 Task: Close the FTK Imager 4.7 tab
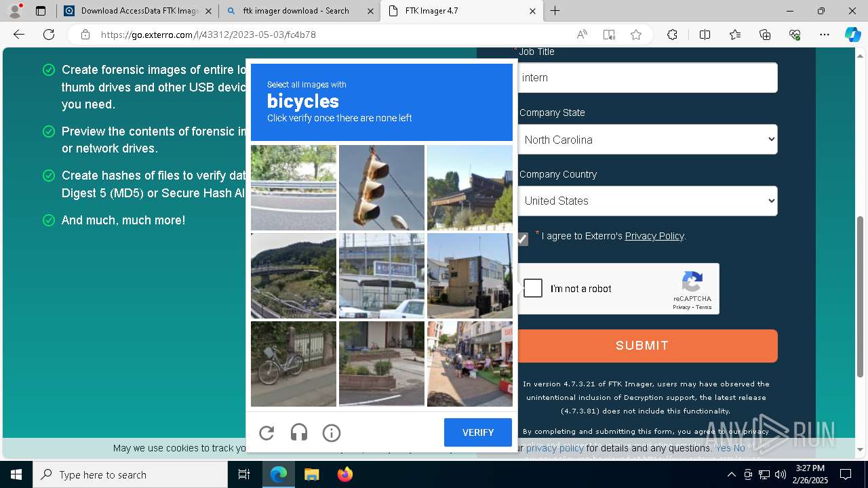click(532, 11)
